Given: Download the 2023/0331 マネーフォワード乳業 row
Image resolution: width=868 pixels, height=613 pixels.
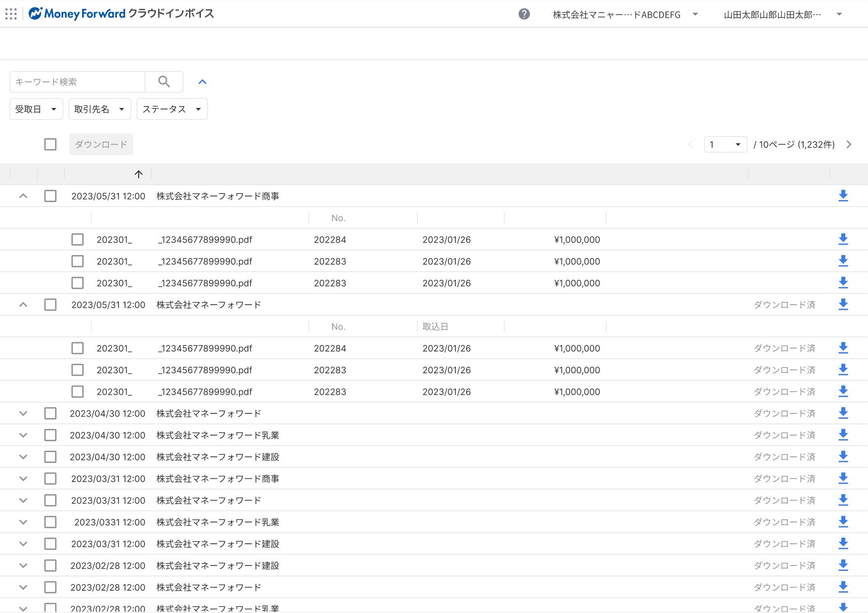Looking at the screenshot, I should tap(843, 522).
